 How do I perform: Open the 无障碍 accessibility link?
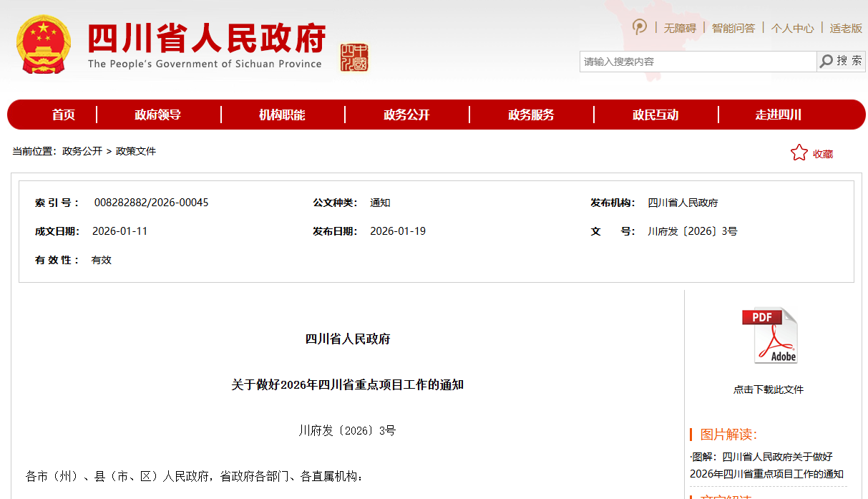click(x=679, y=28)
